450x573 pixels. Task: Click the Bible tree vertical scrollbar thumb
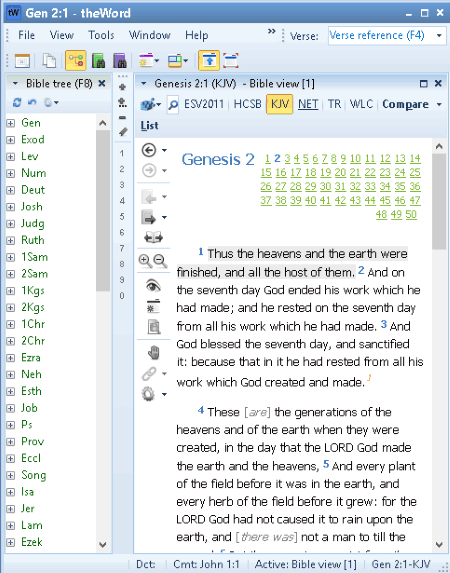[x=103, y=210]
